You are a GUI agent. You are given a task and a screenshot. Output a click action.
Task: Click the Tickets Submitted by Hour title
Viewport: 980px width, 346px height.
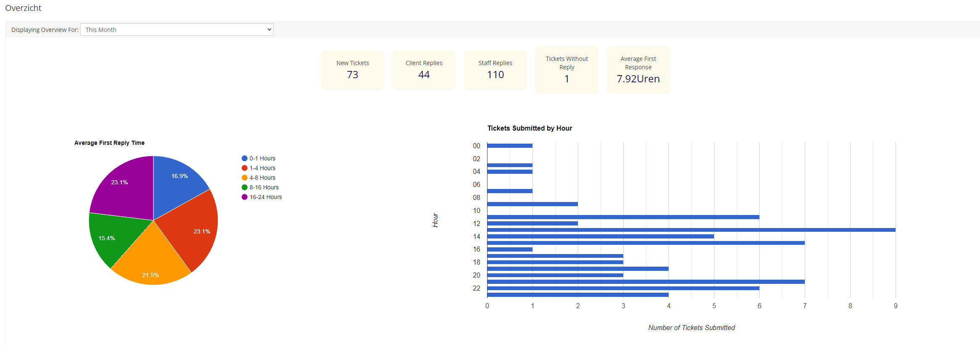click(x=530, y=128)
